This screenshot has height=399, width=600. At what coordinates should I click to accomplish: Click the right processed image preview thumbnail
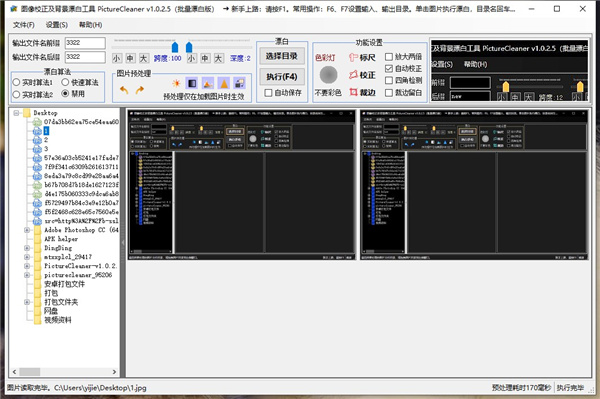pos(474,185)
